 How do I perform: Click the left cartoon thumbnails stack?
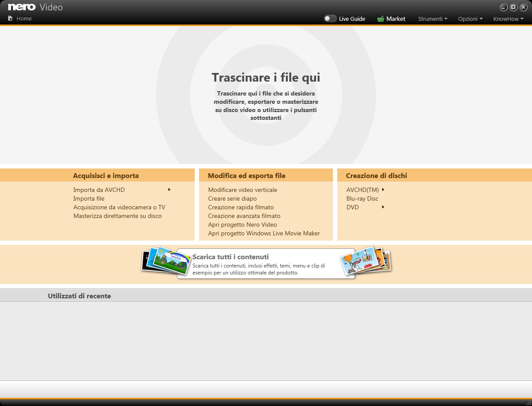[167, 261]
